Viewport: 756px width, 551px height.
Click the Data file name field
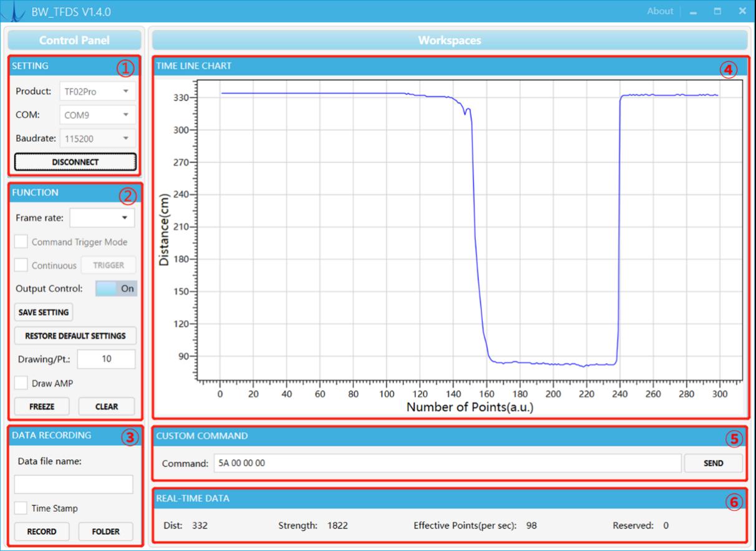74,484
